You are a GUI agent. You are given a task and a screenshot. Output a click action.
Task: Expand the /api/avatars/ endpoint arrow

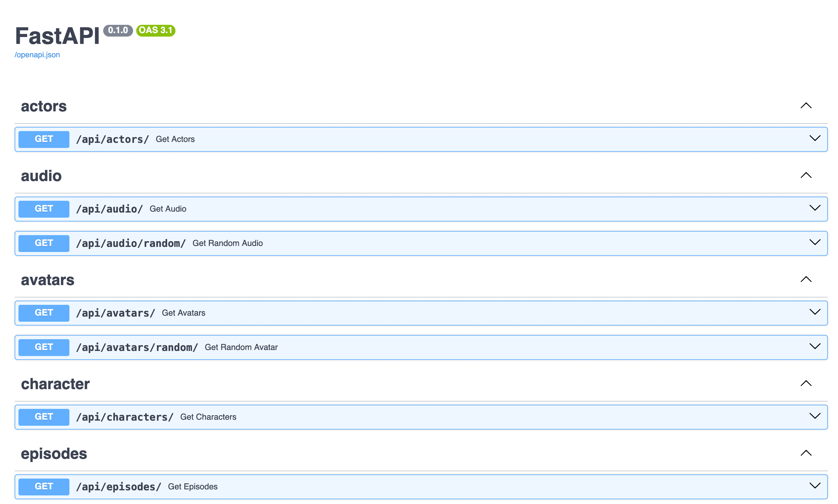[814, 312]
